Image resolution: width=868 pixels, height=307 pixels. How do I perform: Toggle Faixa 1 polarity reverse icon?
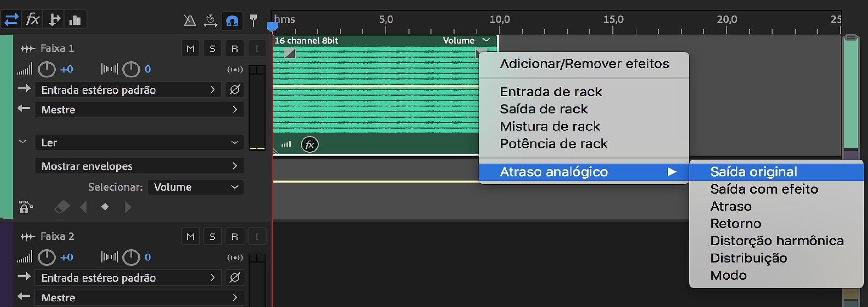click(235, 89)
